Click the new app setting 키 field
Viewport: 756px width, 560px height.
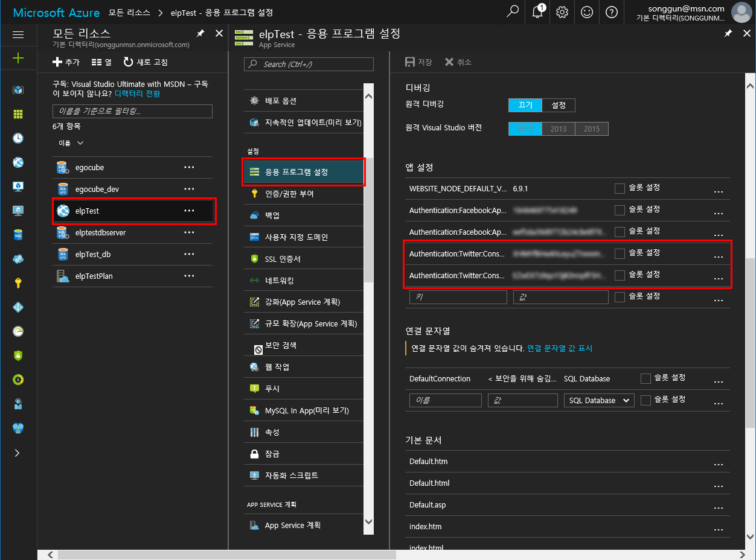coord(458,297)
